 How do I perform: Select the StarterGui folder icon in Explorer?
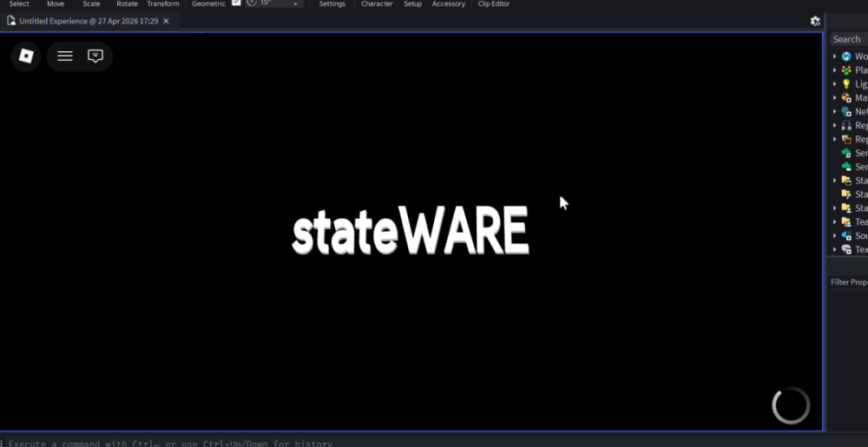click(845, 181)
